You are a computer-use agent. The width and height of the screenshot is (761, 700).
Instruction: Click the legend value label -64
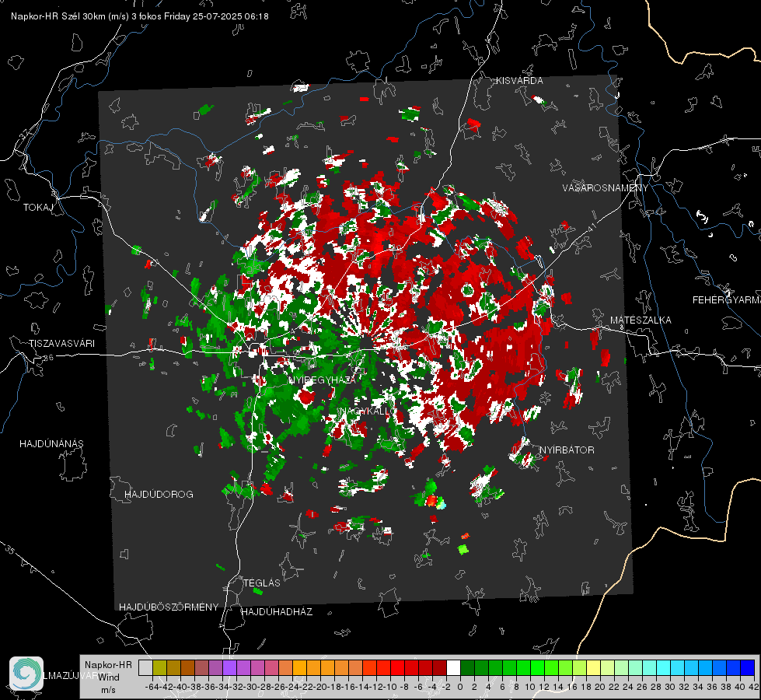coord(152,687)
